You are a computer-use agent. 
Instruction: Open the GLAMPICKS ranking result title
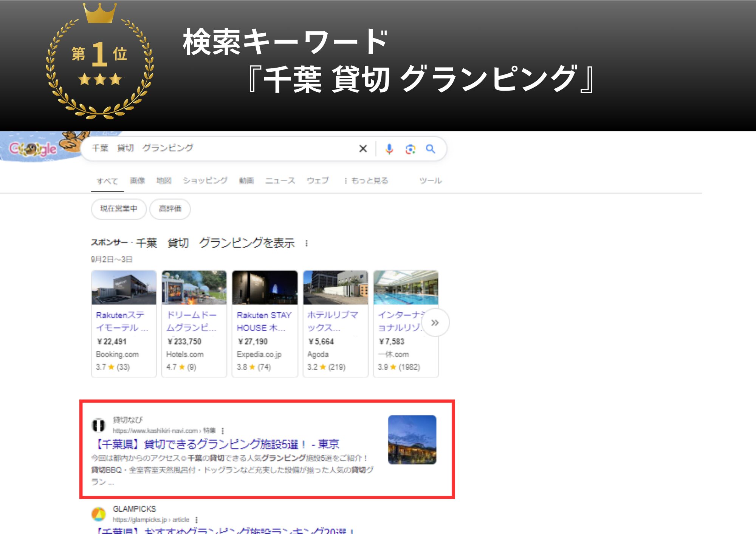224,530
